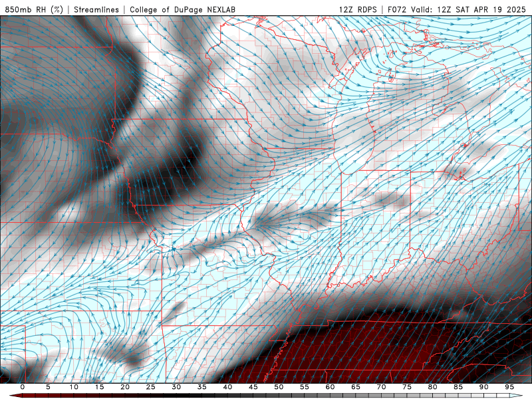Click the '90' colorbar scale label
Screen dimensions: 532x399
point(483,387)
